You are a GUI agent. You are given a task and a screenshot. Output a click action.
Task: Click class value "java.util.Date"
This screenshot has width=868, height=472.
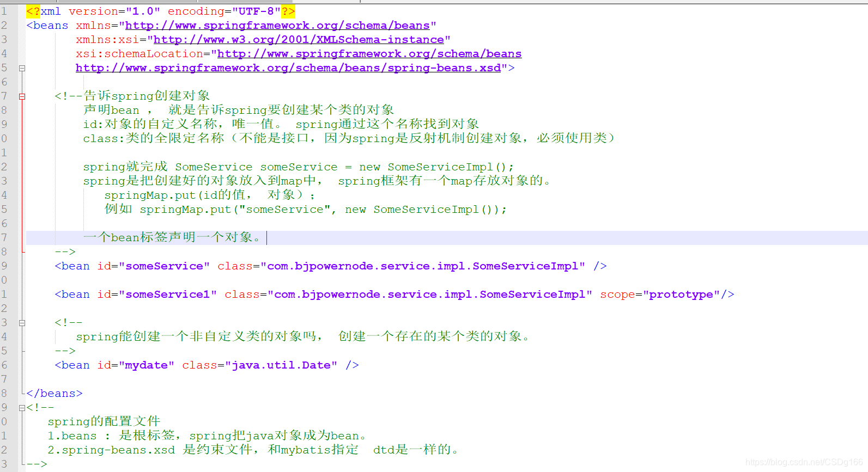coord(281,365)
